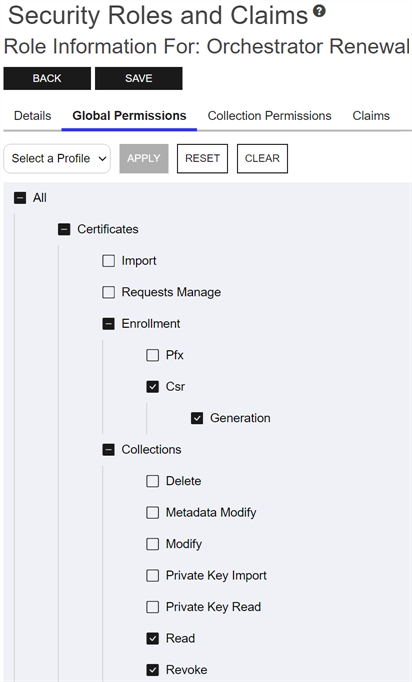This screenshot has width=412, height=682.
Task: Collapse the All permissions tree node
Action: 20,198
